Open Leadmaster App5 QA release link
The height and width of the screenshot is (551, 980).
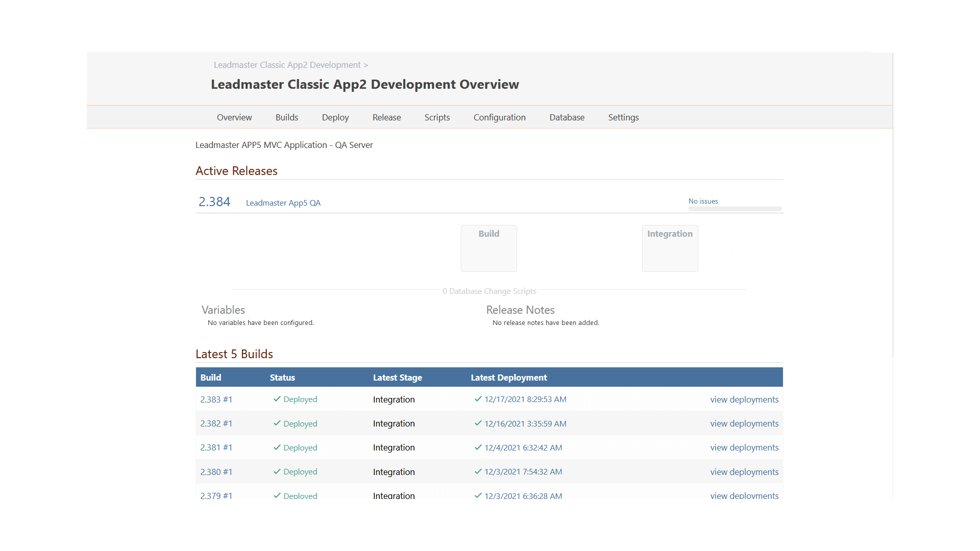283,203
